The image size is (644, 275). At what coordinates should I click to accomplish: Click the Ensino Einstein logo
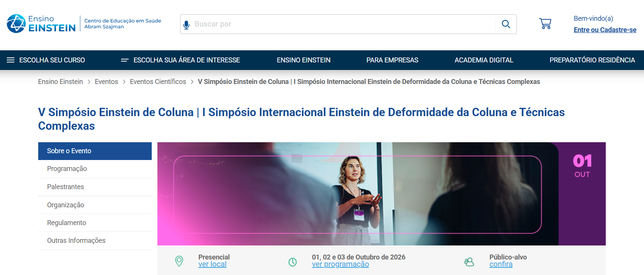[x=41, y=24]
